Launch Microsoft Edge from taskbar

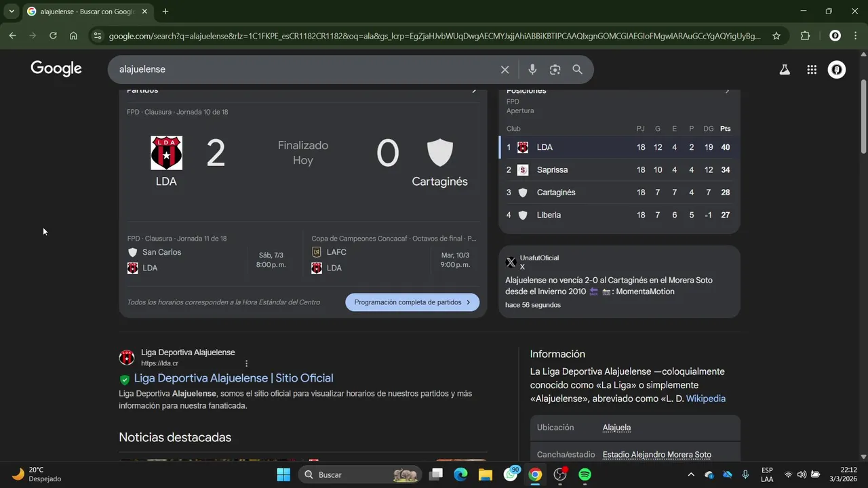460,474
